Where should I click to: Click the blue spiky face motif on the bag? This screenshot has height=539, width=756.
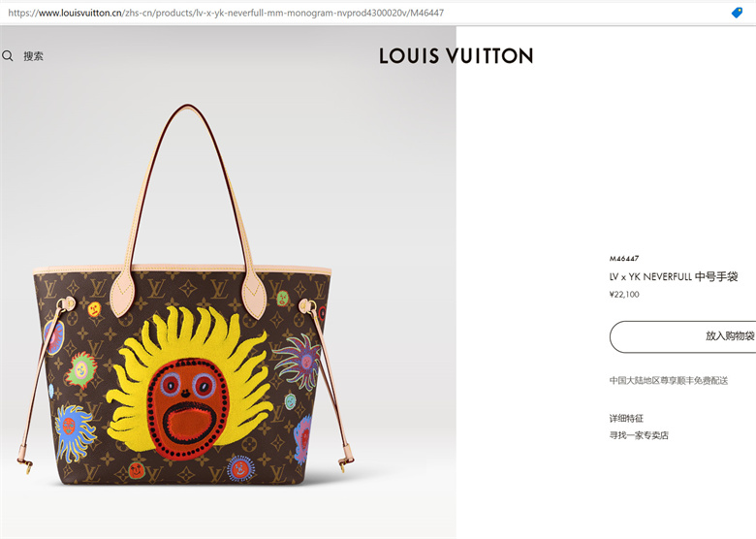[x=74, y=432]
